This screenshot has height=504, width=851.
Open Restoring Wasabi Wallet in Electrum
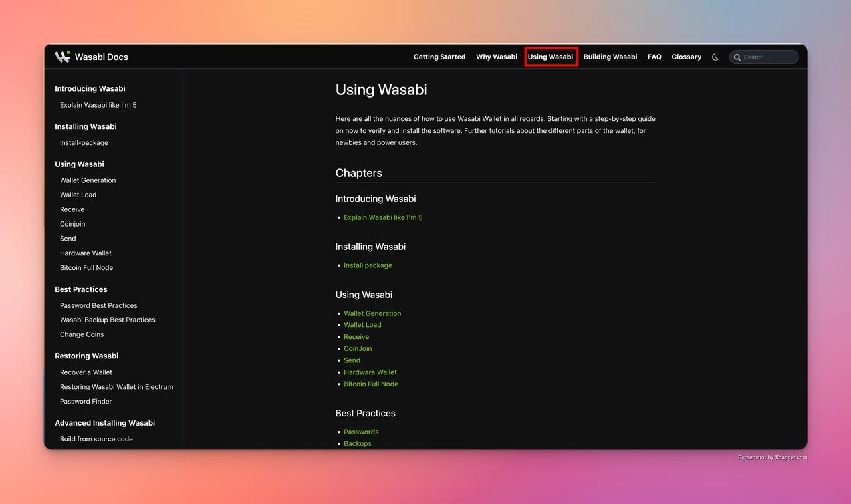coord(116,387)
